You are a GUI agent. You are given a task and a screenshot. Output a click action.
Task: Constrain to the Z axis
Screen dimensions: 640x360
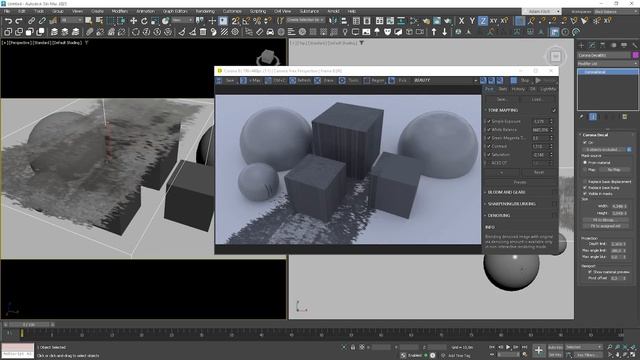482,21
